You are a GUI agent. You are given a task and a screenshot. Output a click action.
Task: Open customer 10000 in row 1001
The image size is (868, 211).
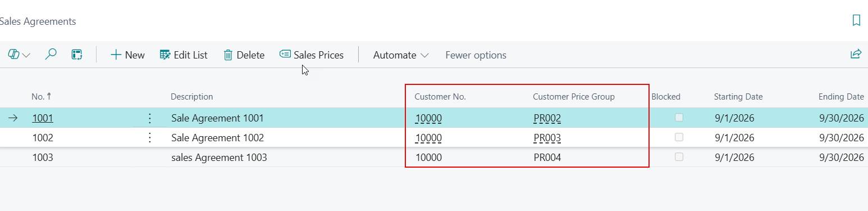[428, 118]
